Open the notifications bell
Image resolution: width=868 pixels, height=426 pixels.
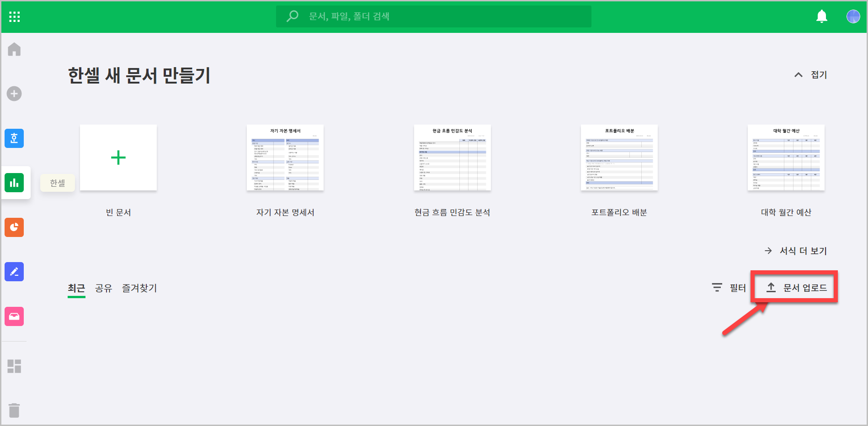coord(821,16)
